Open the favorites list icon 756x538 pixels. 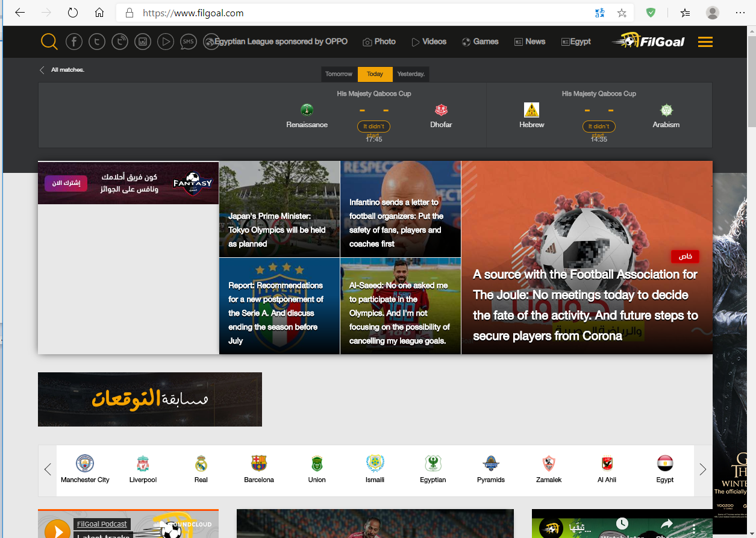pyautogui.click(x=685, y=13)
